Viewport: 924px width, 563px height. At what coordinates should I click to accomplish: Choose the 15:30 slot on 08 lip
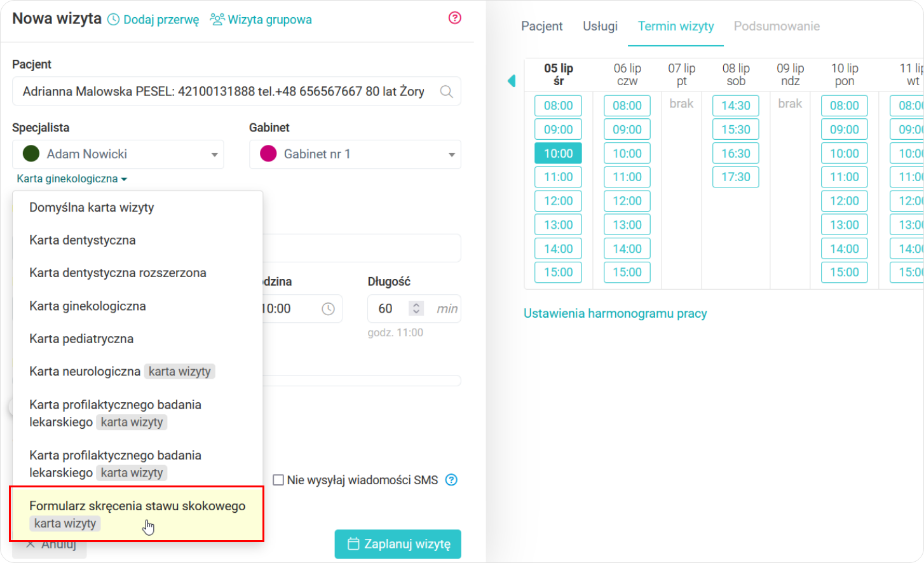736,130
